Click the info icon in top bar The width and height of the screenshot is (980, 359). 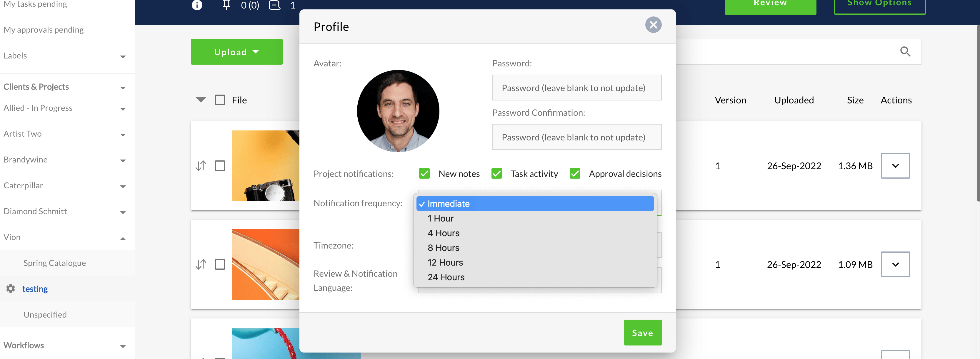coord(197,5)
